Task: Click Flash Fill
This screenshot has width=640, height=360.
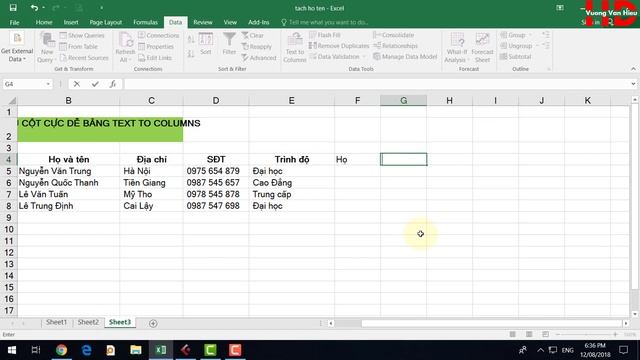Action: (x=325, y=35)
